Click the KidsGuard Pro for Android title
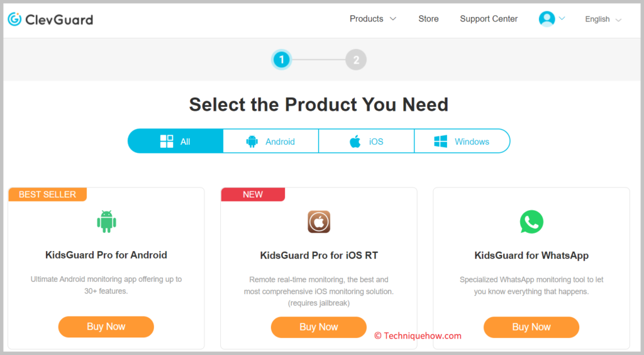The width and height of the screenshot is (644, 355). point(106,255)
